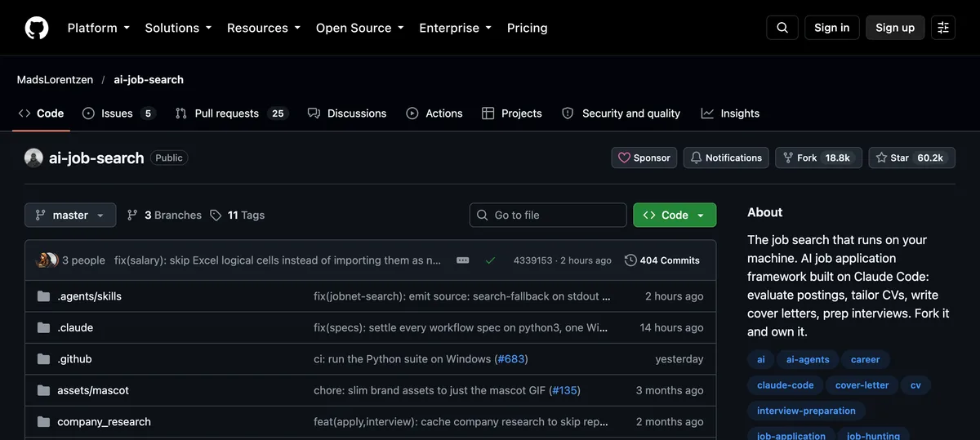Click the Sign in button
Image resolution: width=980 pixels, height=440 pixels.
click(x=832, y=28)
